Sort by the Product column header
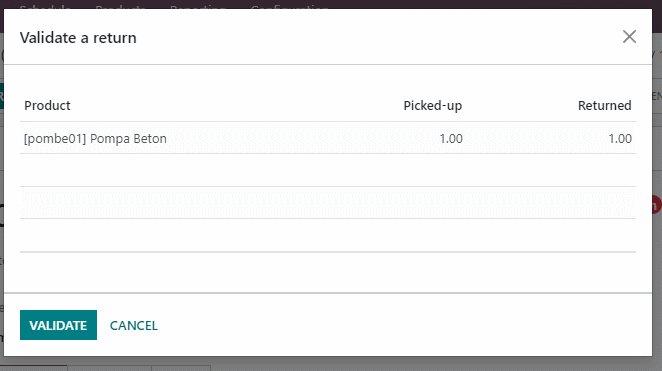 [47, 106]
